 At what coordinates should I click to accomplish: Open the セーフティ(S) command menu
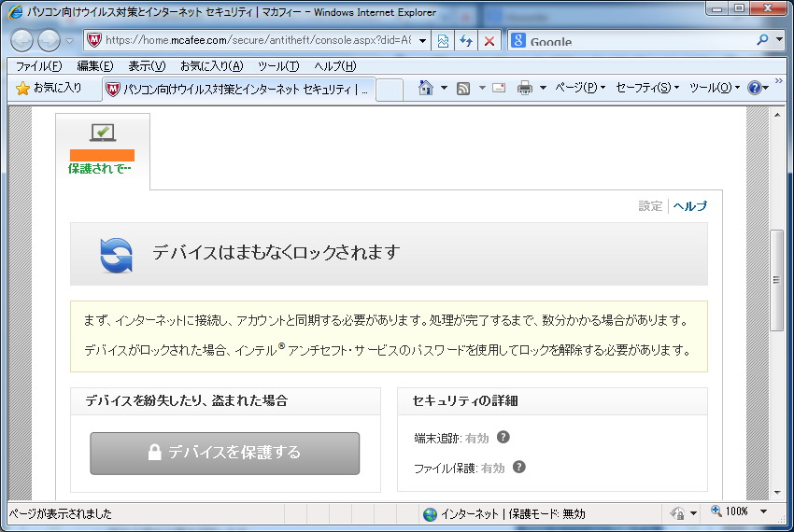tap(647, 88)
